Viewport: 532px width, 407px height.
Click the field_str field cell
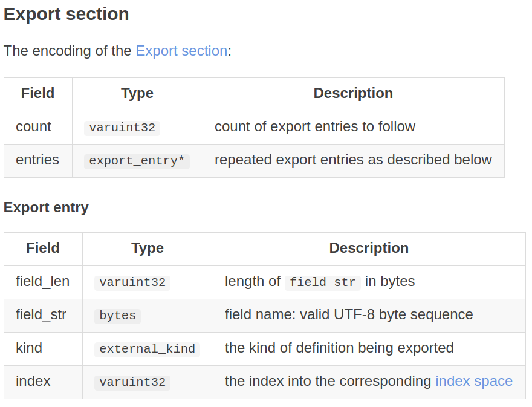tap(41, 314)
